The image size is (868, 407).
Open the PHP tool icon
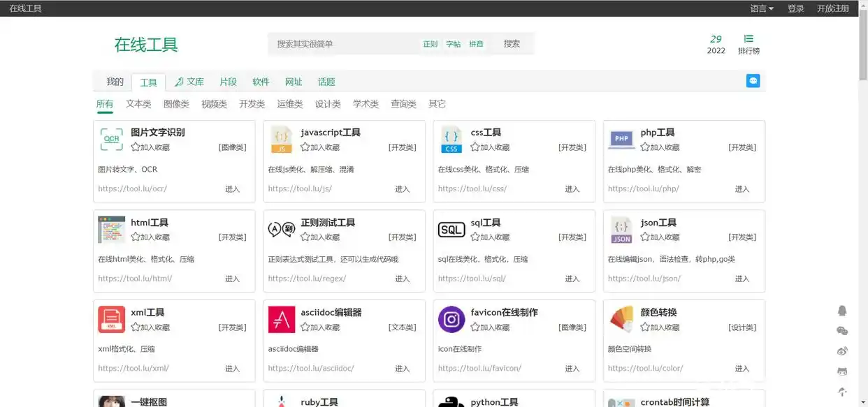pos(621,139)
